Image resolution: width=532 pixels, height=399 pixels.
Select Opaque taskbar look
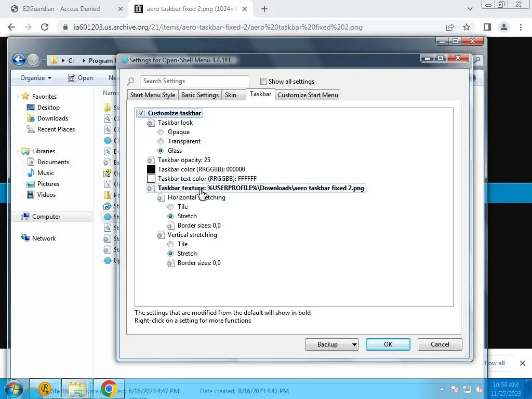pos(161,132)
